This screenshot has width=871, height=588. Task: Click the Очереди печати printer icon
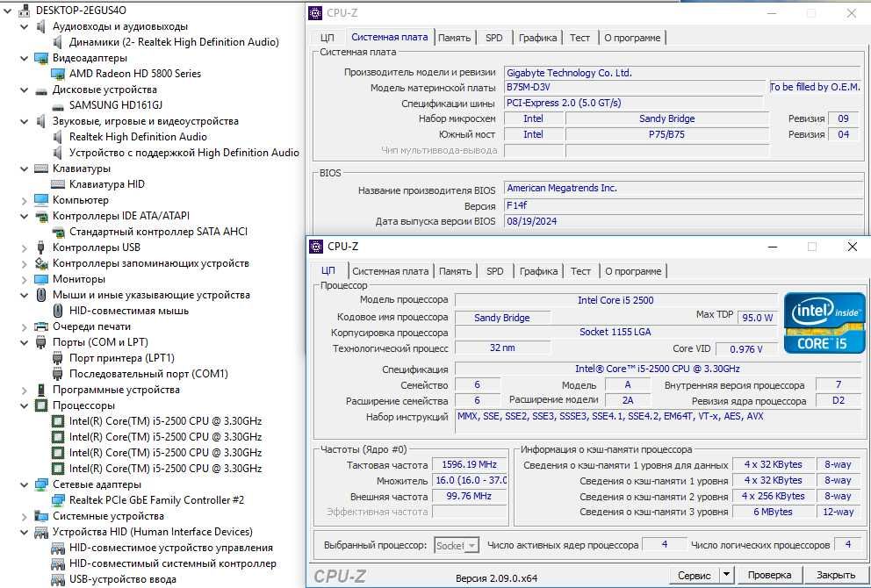click(x=41, y=326)
